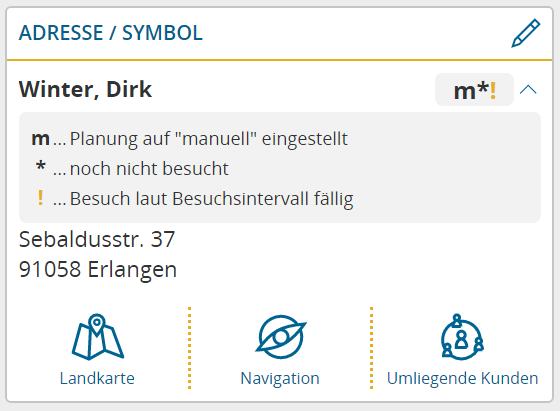This screenshot has width=560, height=411.
Task: Click 91058 Erlangen city line
Action: (98, 269)
